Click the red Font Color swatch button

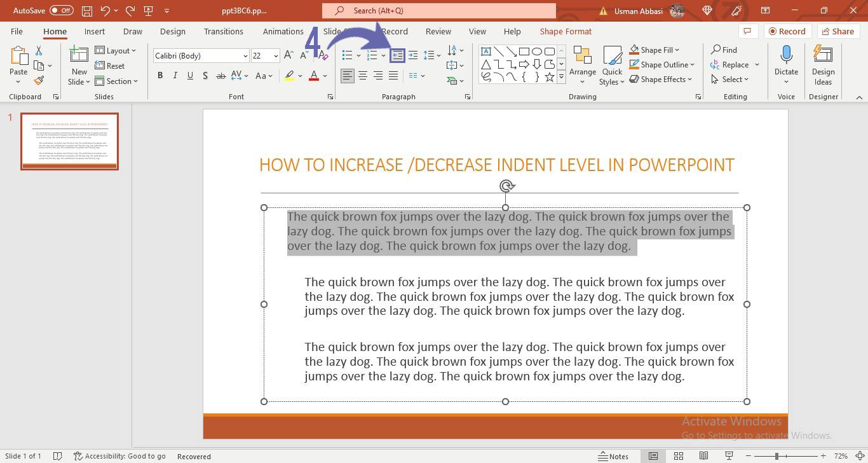[313, 76]
